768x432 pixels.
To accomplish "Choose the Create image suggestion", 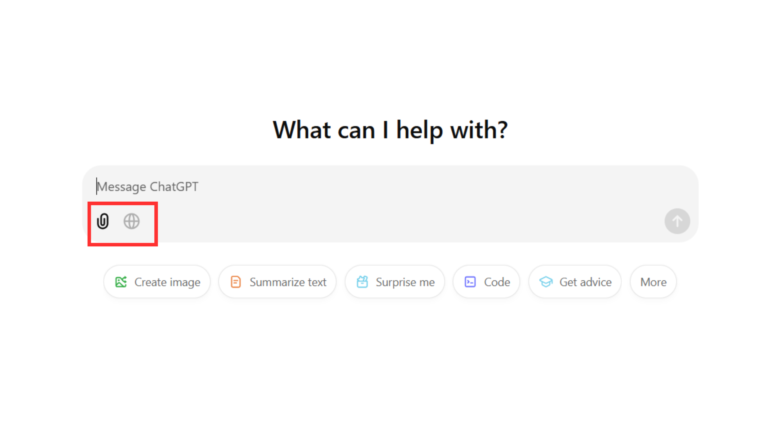I will point(157,282).
